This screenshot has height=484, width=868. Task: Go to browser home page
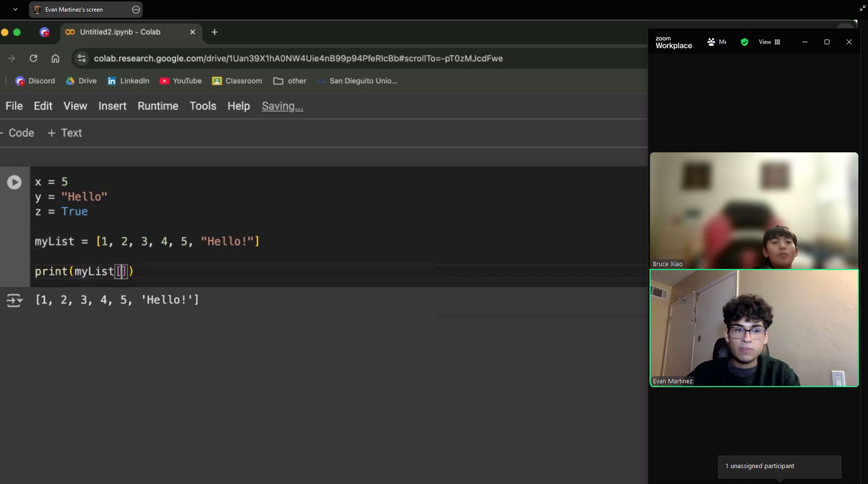tap(55, 58)
